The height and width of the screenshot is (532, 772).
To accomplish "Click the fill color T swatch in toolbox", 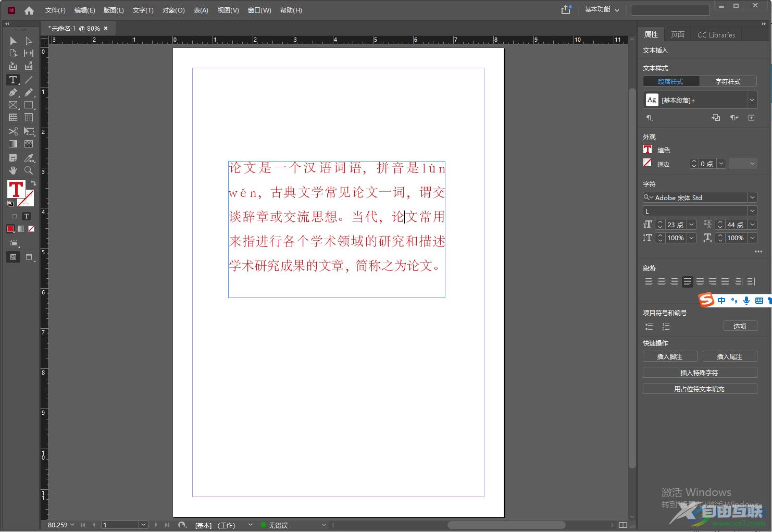I will click(x=16, y=189).
